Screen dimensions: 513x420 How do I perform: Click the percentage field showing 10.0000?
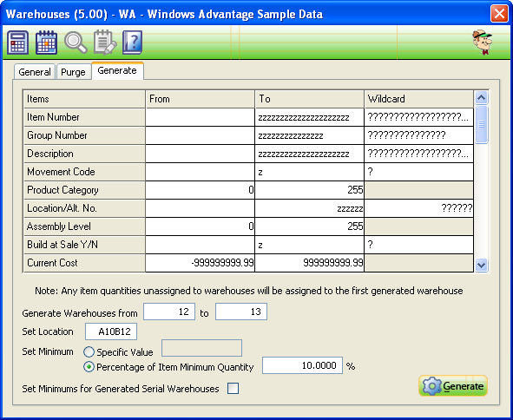302,365
